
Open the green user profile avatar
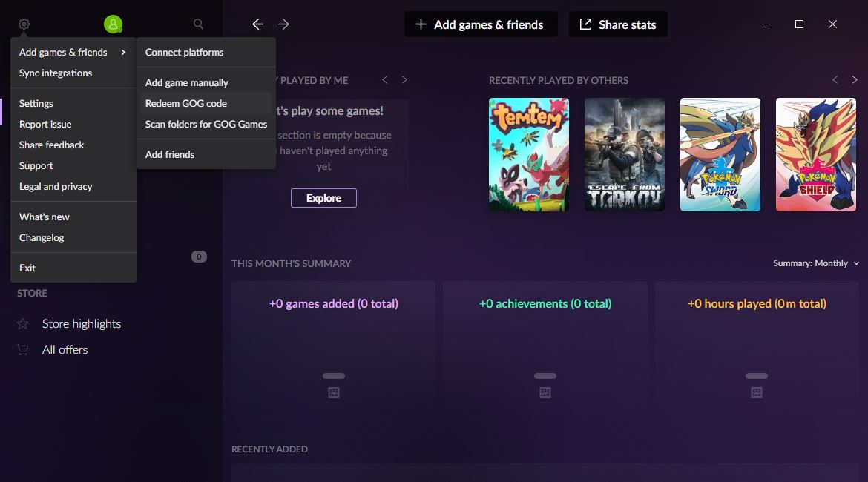[113, 24]
